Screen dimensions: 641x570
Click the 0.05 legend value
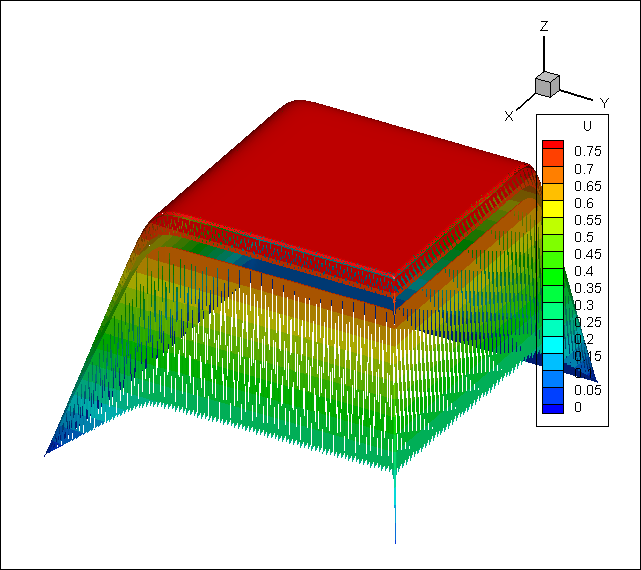588,390
